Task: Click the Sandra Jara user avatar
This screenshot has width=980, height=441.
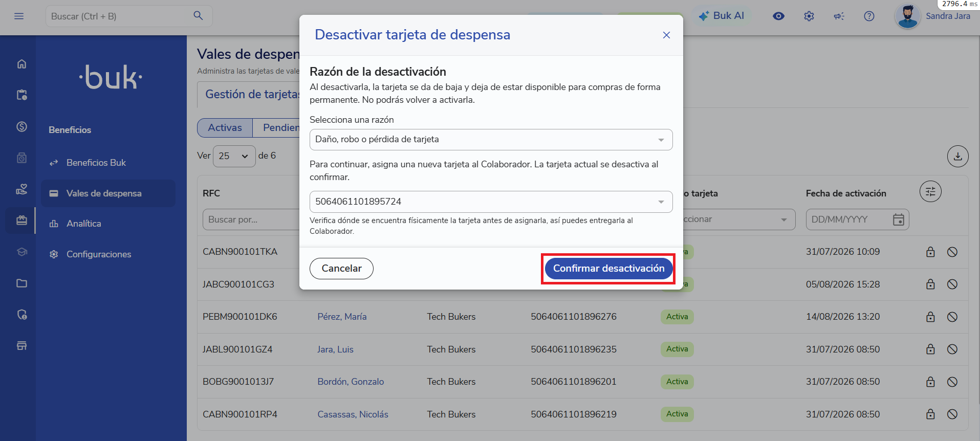Action: (x=907, y=16)
